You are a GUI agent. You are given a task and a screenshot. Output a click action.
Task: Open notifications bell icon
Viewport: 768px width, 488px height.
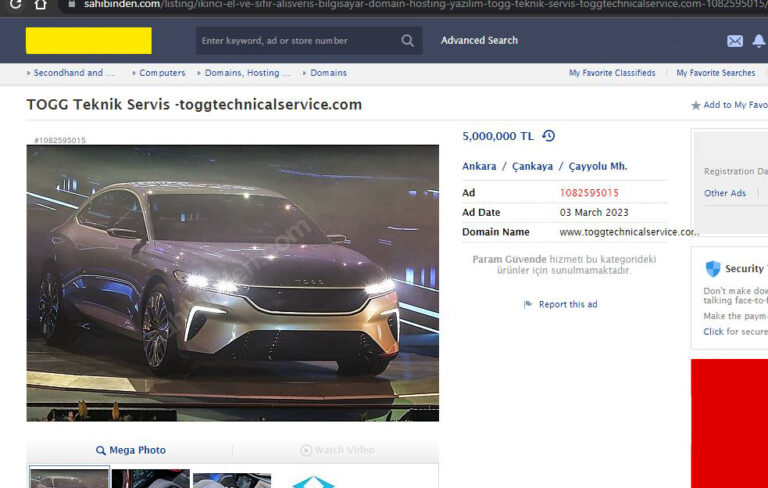pos(759,41)
